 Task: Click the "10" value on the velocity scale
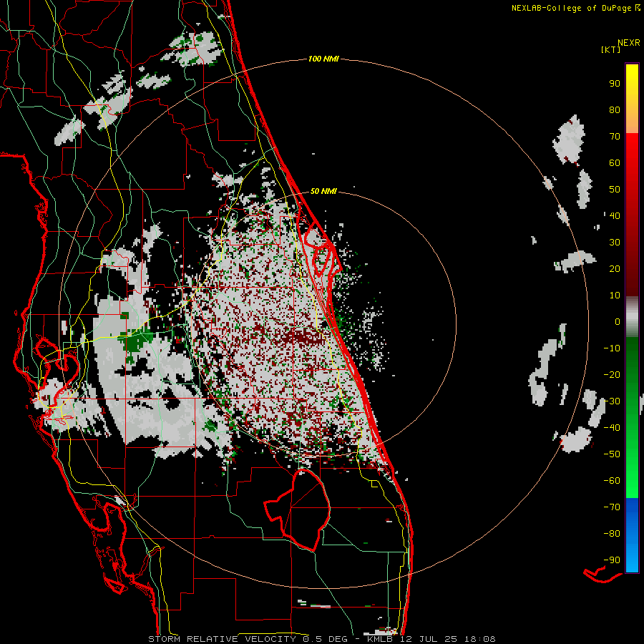pyautogui.click(x=615, y=296)
